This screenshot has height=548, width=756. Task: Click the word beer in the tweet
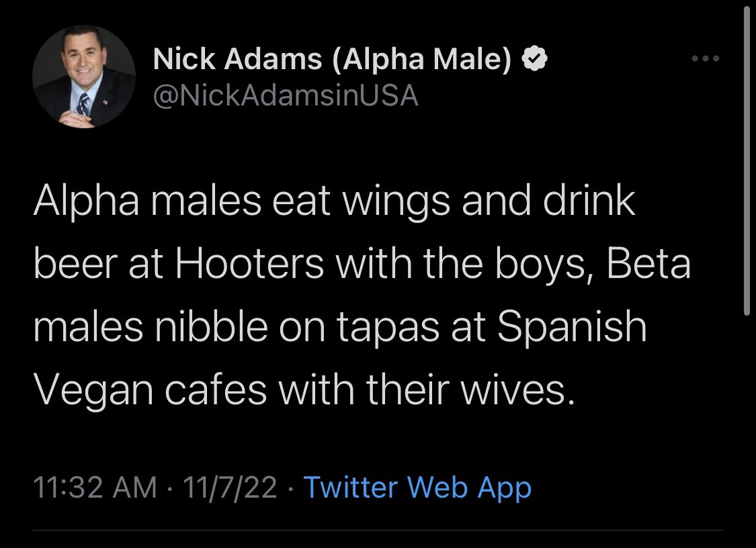point(76,264)
